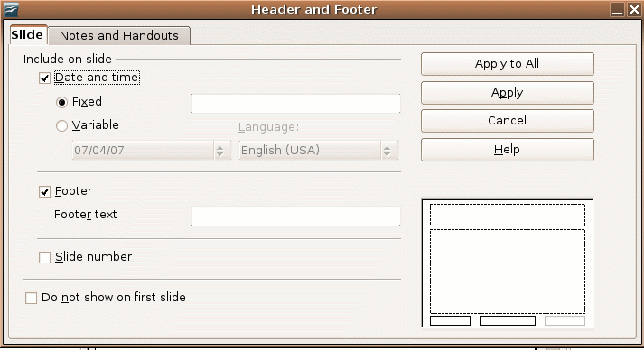
Task: Select the Variable radio button
Action: point(61,125)
